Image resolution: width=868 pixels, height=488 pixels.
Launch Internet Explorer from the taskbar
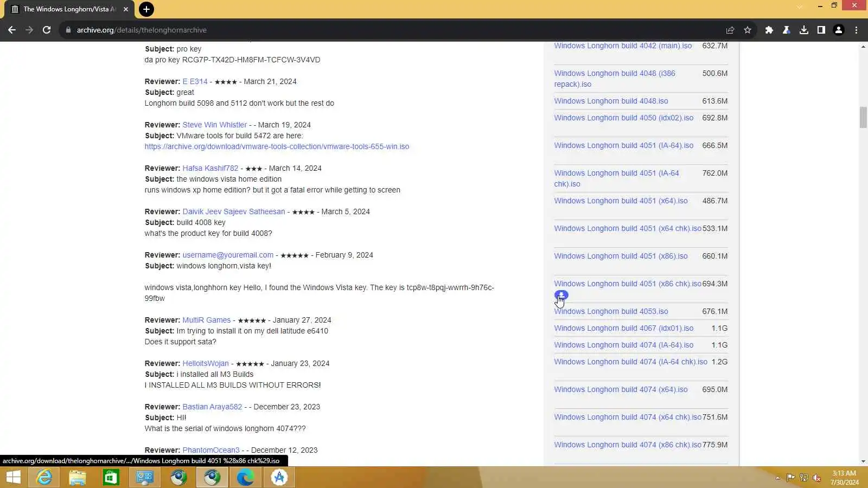[x=44, y=477]
